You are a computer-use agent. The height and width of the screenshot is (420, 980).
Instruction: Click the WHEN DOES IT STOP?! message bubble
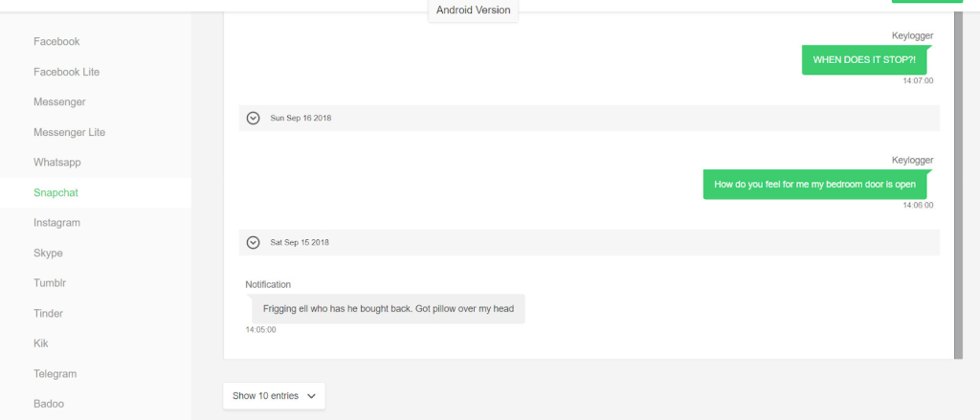coord(864,60)
